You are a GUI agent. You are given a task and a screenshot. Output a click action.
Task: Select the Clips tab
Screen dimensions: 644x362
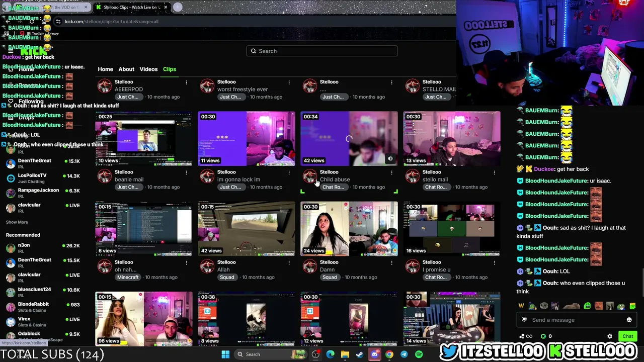pyautogui.click(x=169, y=69)
